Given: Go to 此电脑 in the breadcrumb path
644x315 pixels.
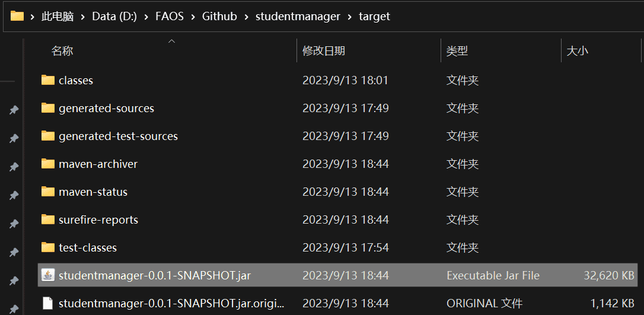Looking at the screenshot, I should click(x=57, y=17).
